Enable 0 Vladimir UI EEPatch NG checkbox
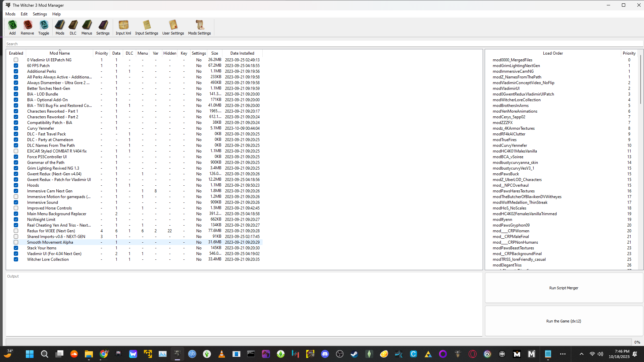This screenshot has width=644, height=362. [16, 60]
